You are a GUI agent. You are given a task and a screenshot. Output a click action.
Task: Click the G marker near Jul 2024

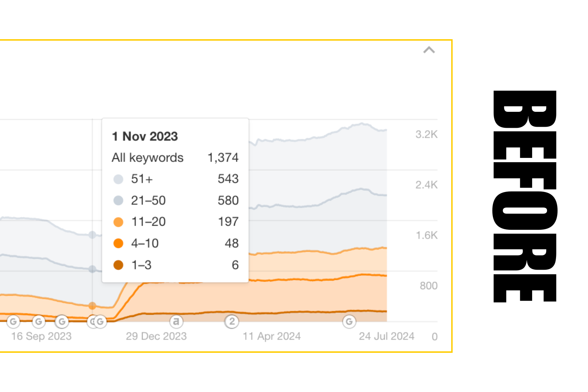349,322
